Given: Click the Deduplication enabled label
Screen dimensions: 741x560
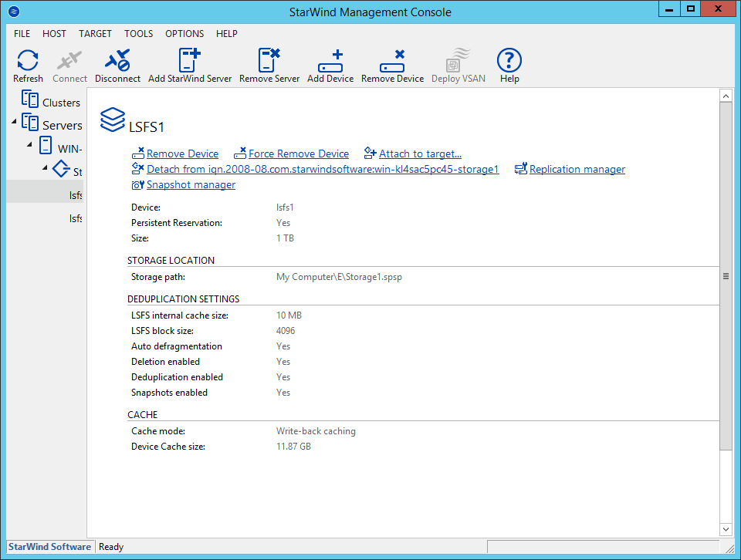Looking at the screenshot, I should pos(178,376).
